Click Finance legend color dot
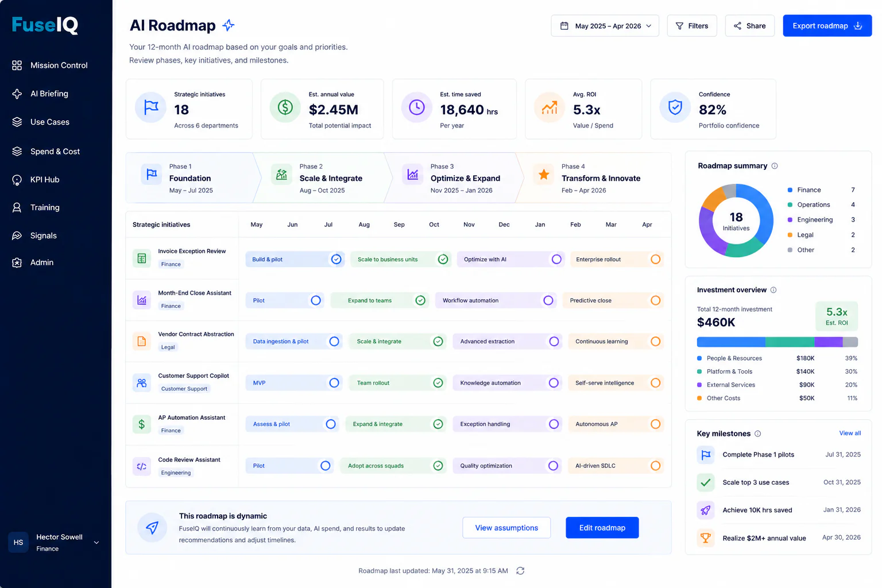This screenshot has width=882, height=588. pos(790,190)
